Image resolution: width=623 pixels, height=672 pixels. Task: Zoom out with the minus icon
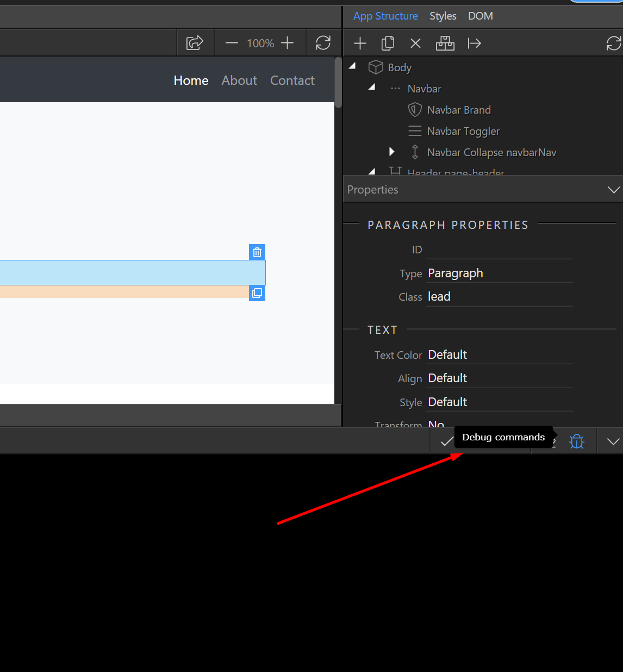point(232,43)
